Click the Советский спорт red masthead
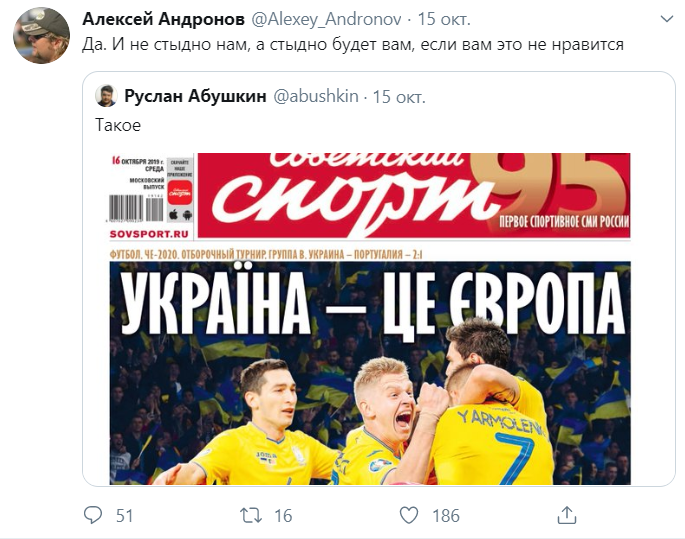The height and width of the screenshot is (539, 685). pyautogui.click(x=414, y=195)
